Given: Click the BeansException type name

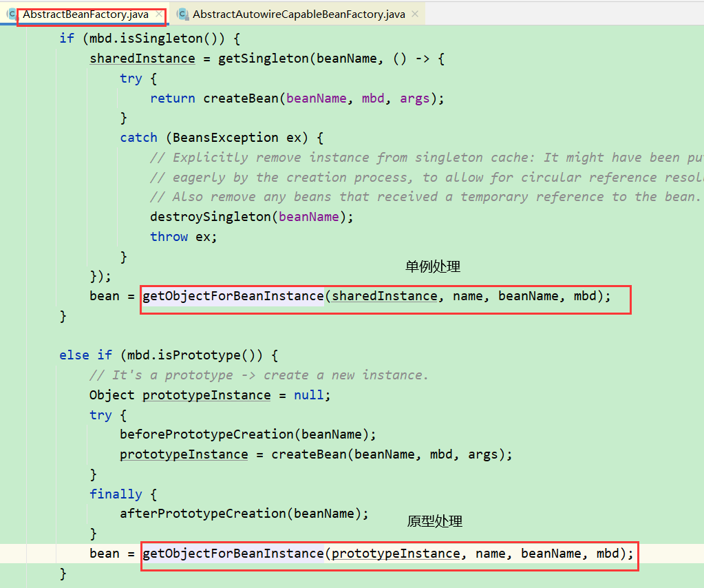Looking at the screenshot, I should (x=226, y=138).
